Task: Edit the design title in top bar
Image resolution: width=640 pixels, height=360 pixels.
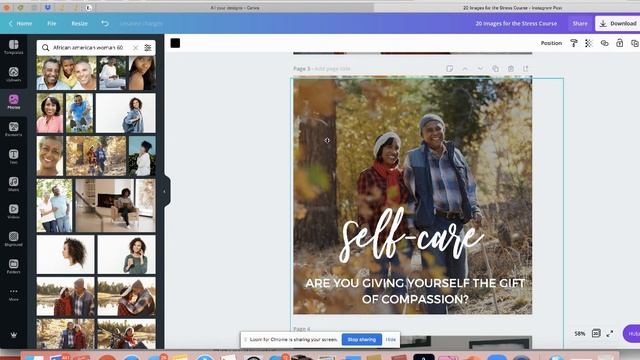Action: click(516, 23)
